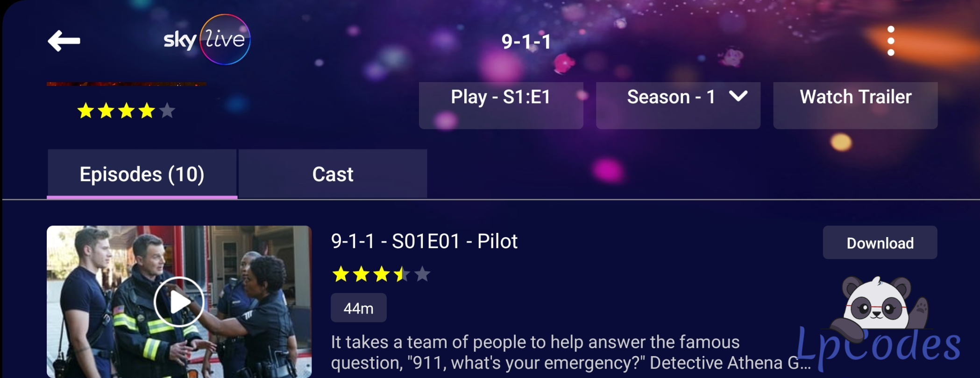This screenshot has width=980, height=378.
Task: Click the 44m duration badge
Action: pyautogui.click(x=358, y=308)
